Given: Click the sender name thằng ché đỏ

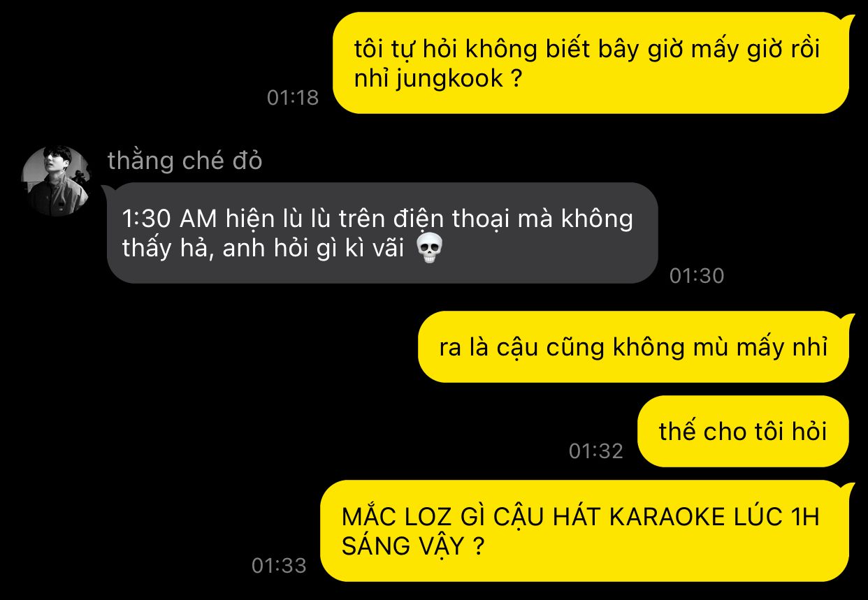Looking at the screenshot, I should pyautogui.click(x=185, y=161).
